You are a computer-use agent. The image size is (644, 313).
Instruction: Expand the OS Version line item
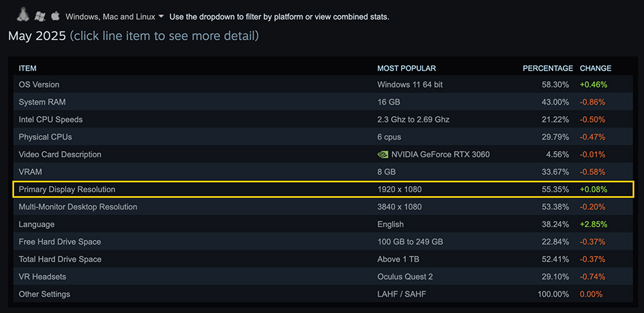point(39,85)
